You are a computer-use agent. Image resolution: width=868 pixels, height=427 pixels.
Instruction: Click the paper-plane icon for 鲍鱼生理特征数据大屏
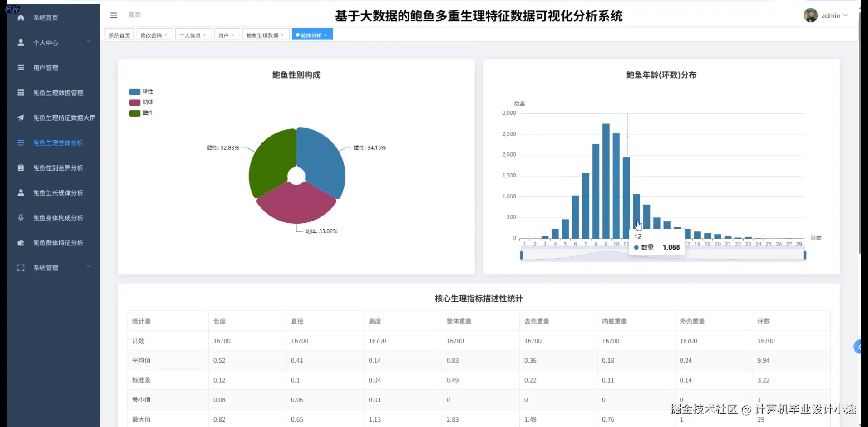click(x=20, y=118)
